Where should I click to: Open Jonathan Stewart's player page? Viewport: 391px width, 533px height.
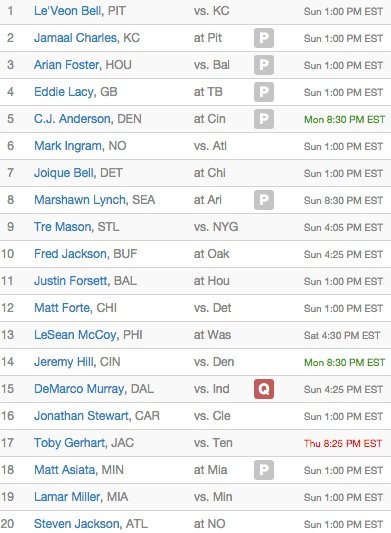(x=81, y=416)
